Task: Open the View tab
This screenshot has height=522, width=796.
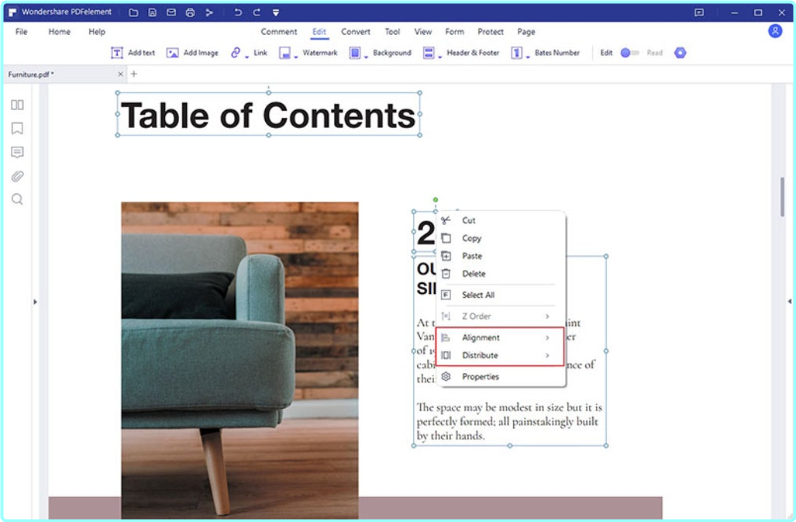Action: (423, 31)
